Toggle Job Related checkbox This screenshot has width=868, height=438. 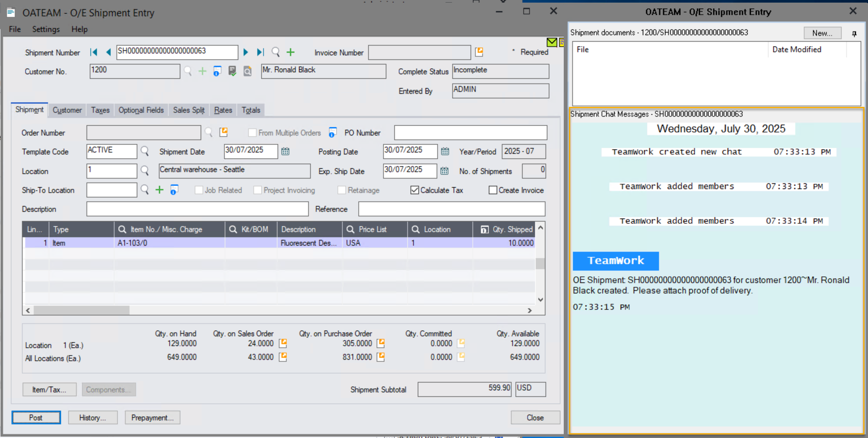point(199,190)
